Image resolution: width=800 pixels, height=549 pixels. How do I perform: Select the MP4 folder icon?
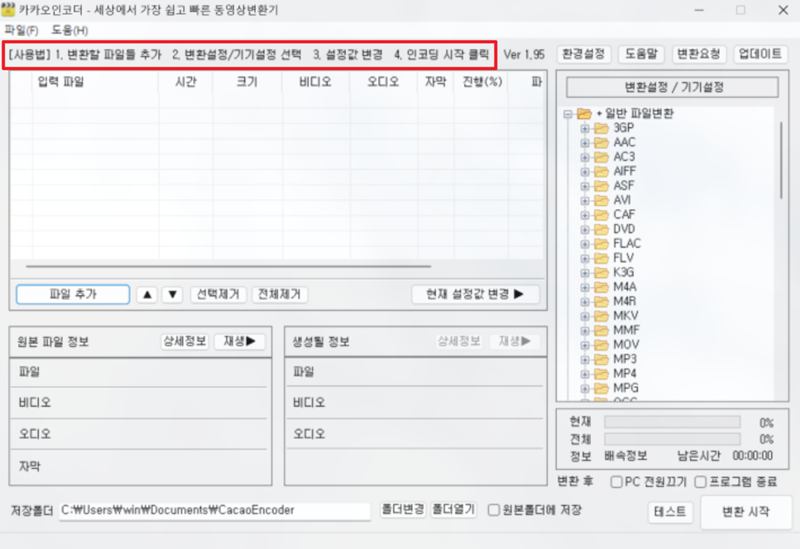click(602, 373)
